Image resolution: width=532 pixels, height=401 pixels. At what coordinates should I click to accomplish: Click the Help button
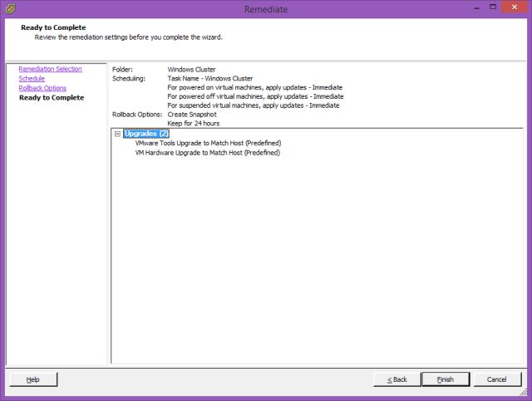click(x=33, y=379)
